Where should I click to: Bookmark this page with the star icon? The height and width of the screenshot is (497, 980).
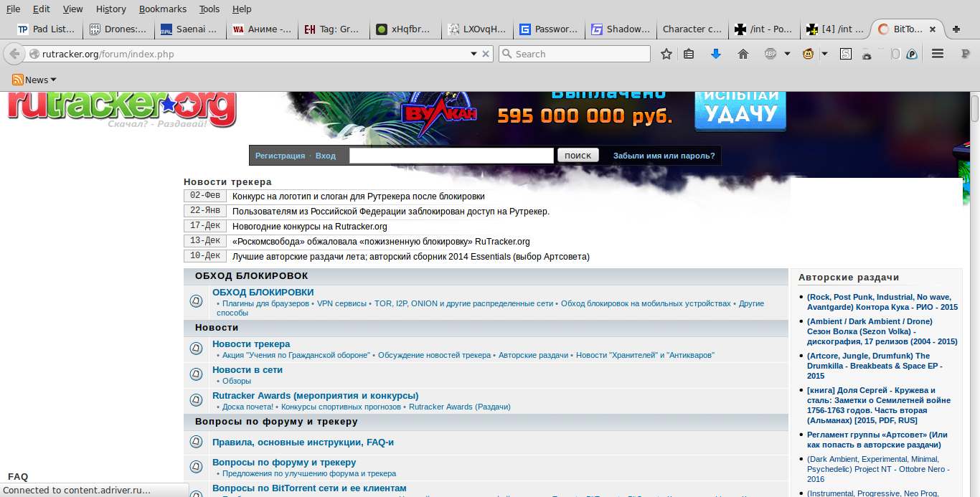666,54
